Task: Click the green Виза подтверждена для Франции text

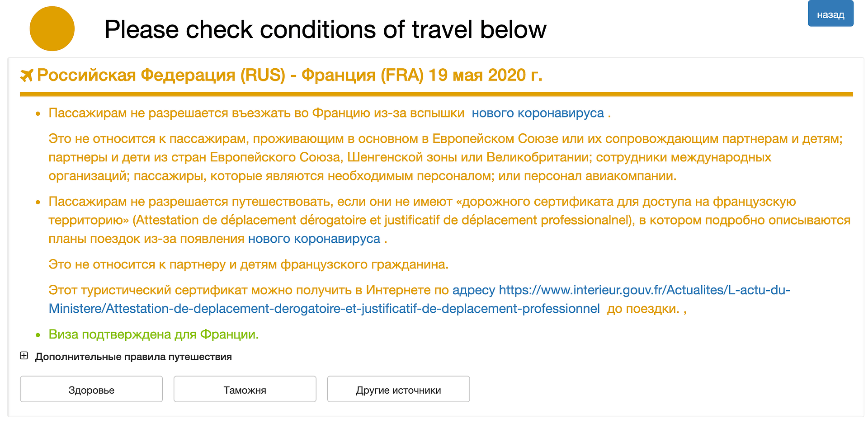Action: [x=154, y=334]
